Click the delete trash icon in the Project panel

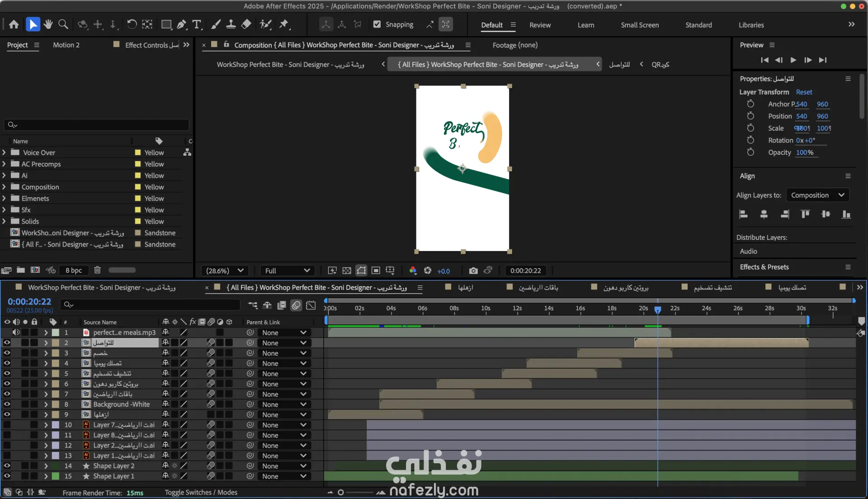(x=97, y=270)
